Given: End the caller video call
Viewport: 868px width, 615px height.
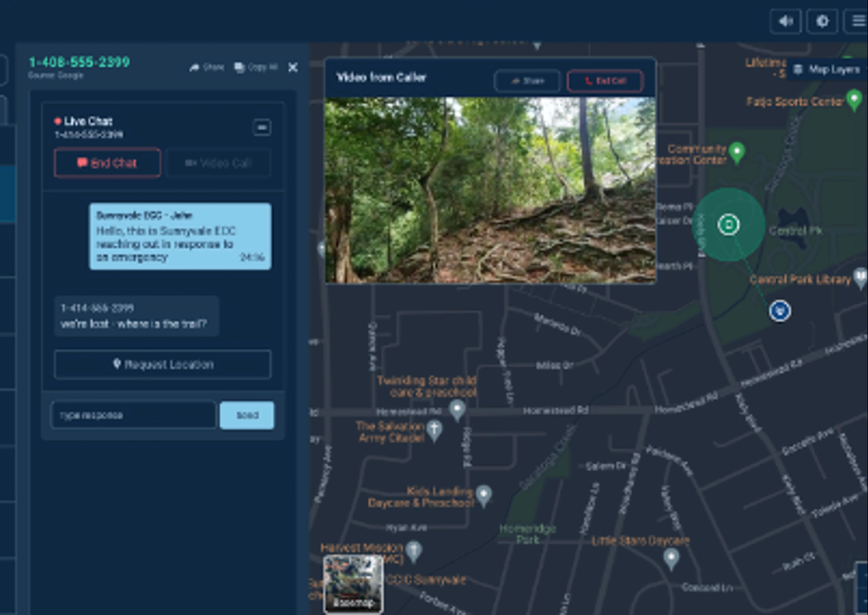Looking at the screenshot, I should (605, 81).
